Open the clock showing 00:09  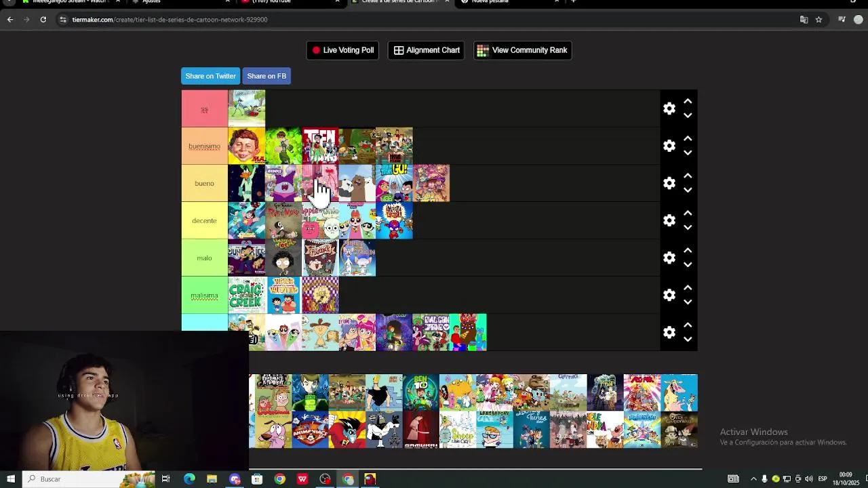846,479
